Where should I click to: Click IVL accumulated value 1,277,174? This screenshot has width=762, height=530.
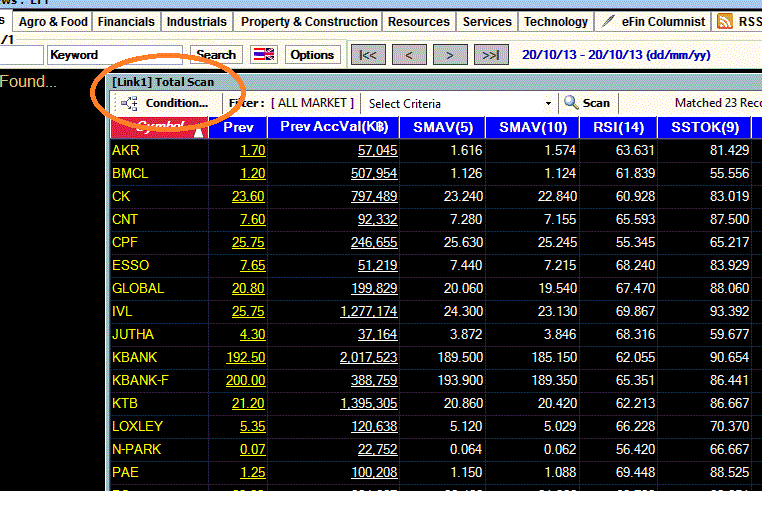tap(368, 311)
